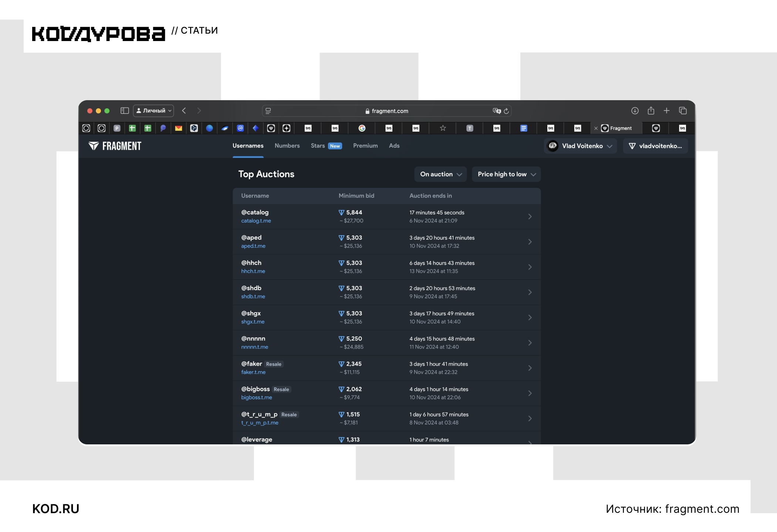777x532 pixels.
Task: Open the t_r_u_m_p.t.me link
Action: click(260, 423)
